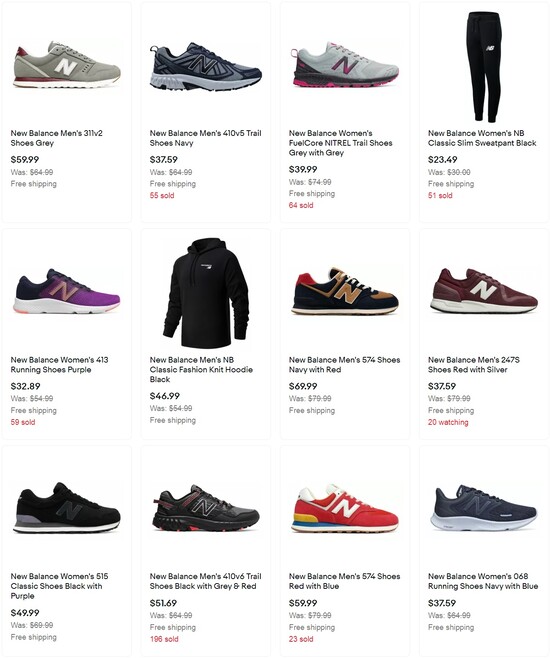The image size is (550, 658).
Task: Open the navy and tan Men's 574 shoe image
Action: click(344, 291)
